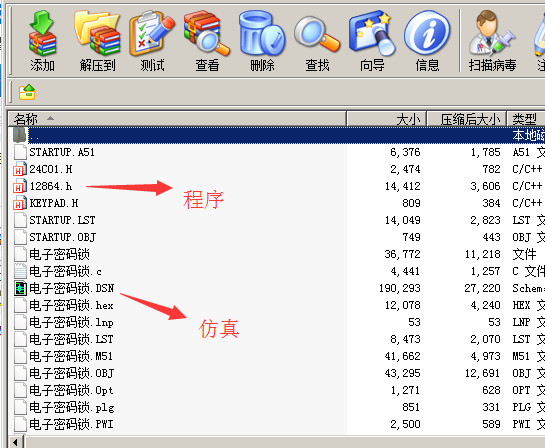Select file STARTUP.A51
Image resolution: width=545 pixels, height=448 pixels.
[62, 152]
